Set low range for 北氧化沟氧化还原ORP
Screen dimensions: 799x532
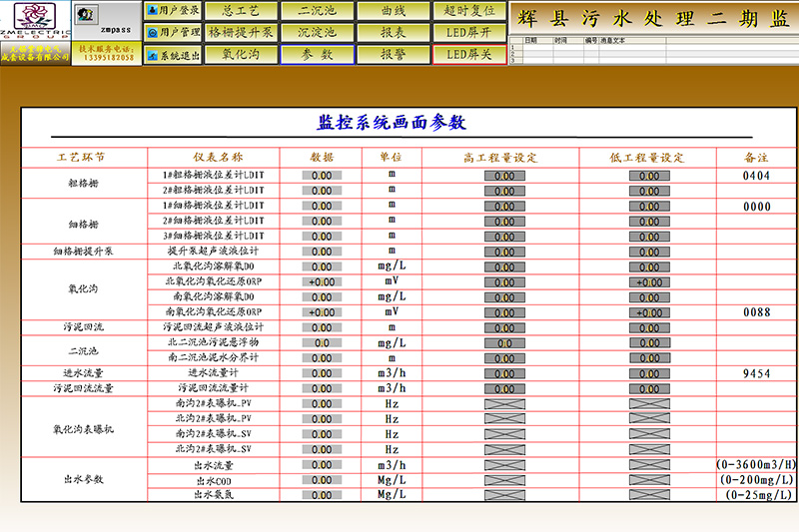click(x=649, y=282)
